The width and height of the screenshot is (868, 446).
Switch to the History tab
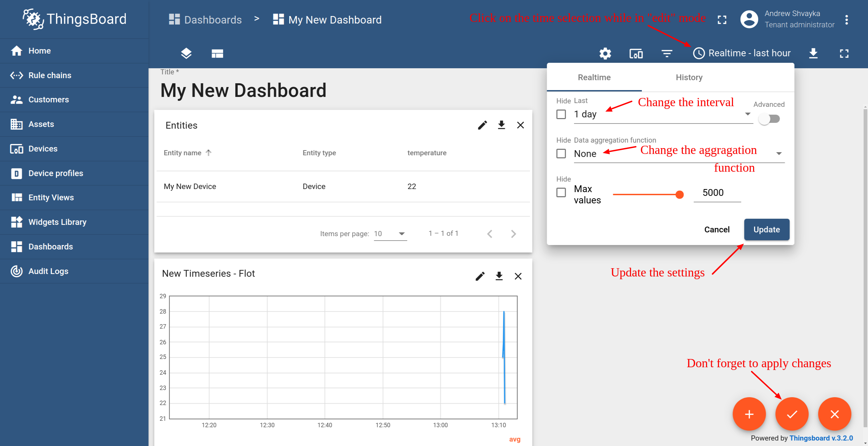tap(689, 77)
